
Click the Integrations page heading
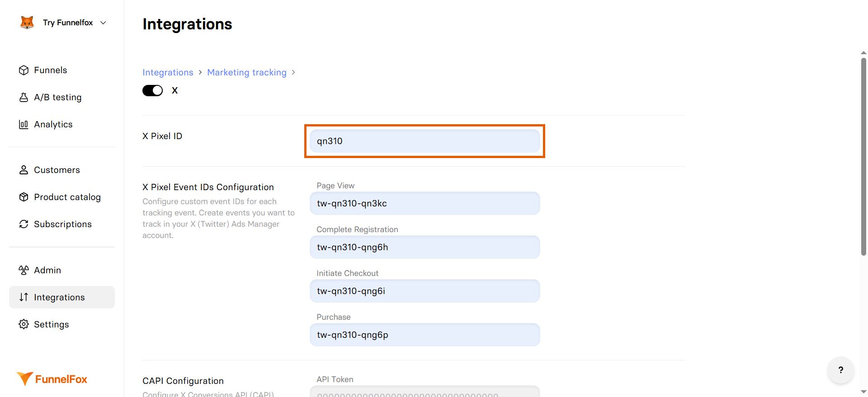pos(187,24)
